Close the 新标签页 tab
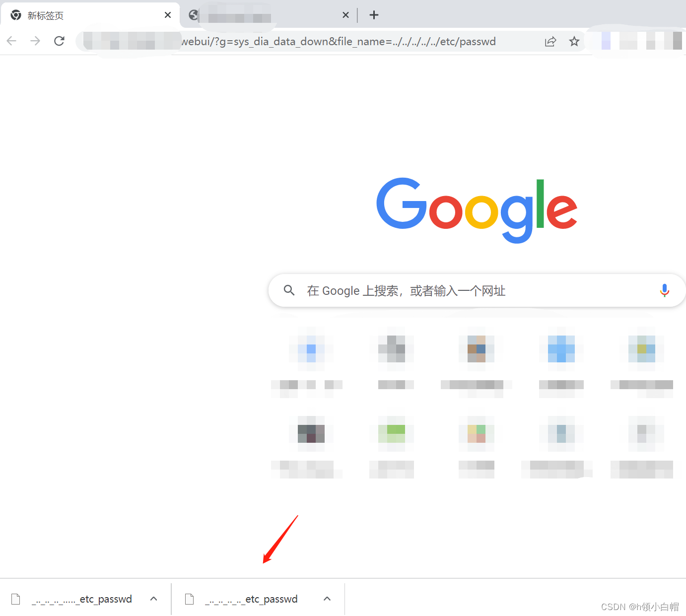Screen dimensions: 686x616 [x=168, y=15]
